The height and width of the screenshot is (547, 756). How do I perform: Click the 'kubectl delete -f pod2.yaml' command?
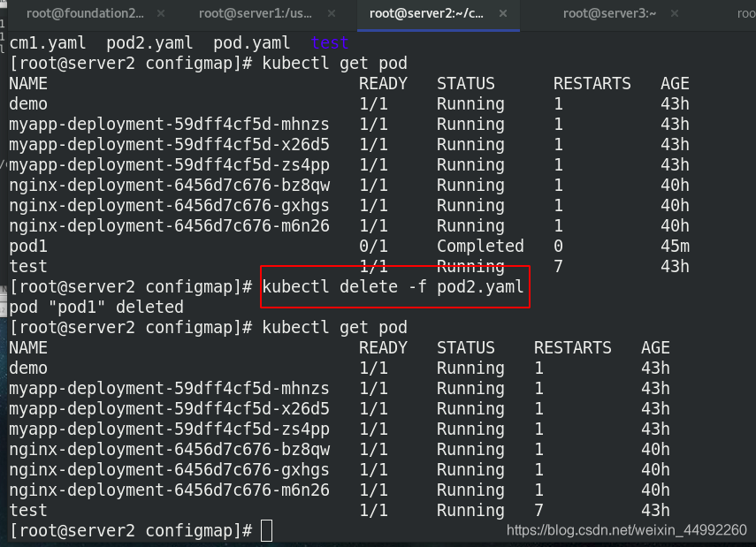[x=393, y=286]
